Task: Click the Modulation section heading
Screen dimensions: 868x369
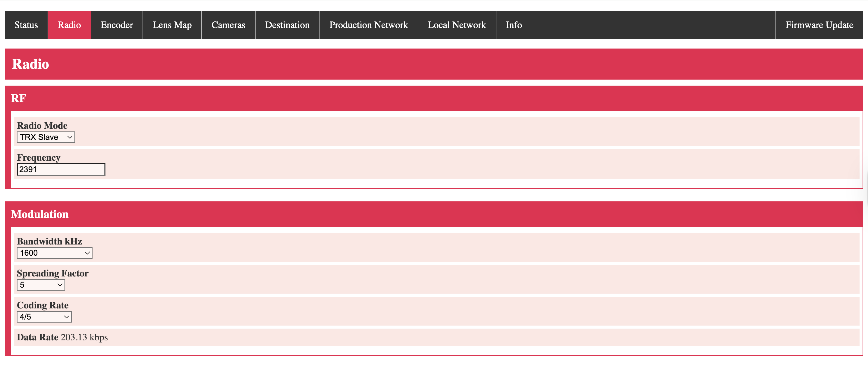Action: coord(40,214)
